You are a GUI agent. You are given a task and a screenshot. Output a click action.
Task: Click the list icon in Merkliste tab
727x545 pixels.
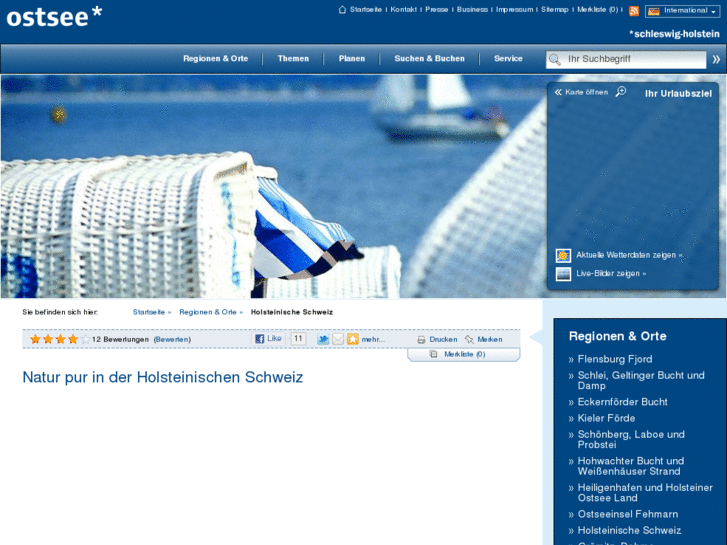[434, 354]
